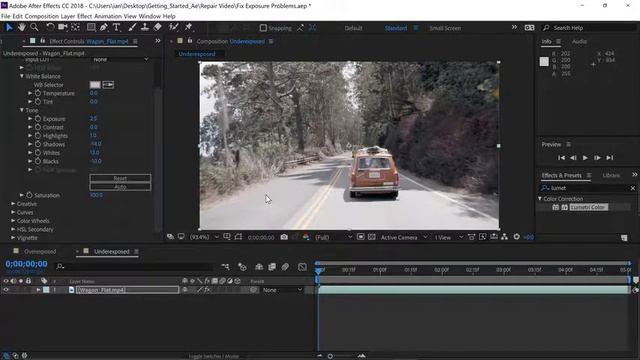640x360 pixels.
Task: Click the reset exposure icon in viewer
Action: coord(516,237)
